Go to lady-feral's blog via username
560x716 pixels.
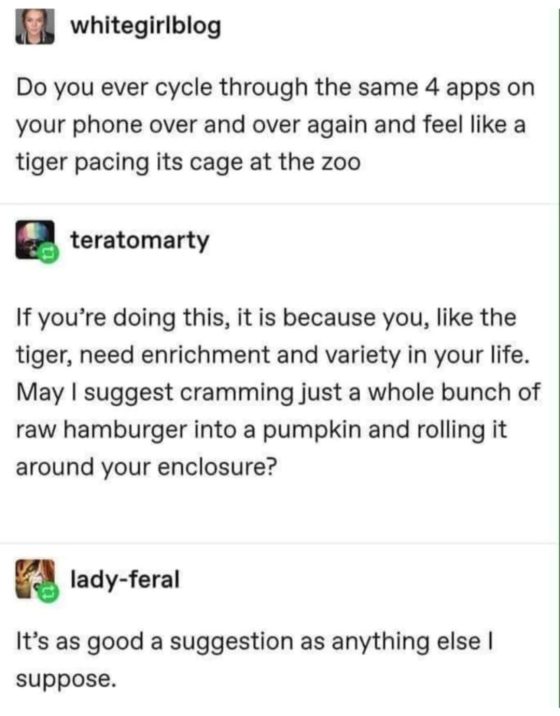click(x=125, y=579)
